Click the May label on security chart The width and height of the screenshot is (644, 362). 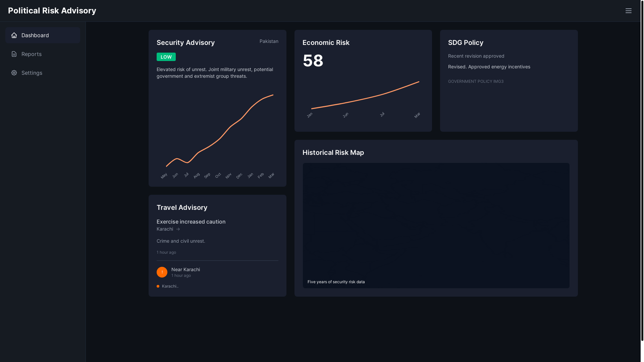point(164,176)
